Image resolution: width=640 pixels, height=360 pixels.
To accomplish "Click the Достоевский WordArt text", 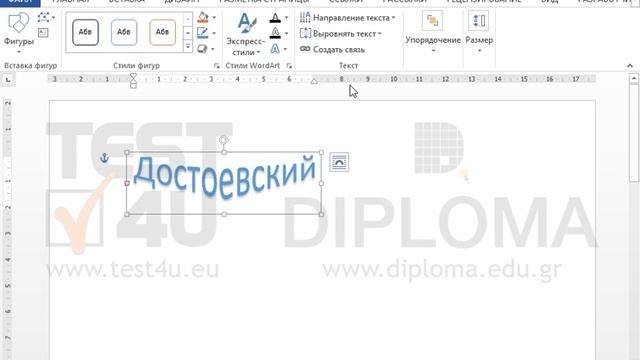I will (224, 179).
